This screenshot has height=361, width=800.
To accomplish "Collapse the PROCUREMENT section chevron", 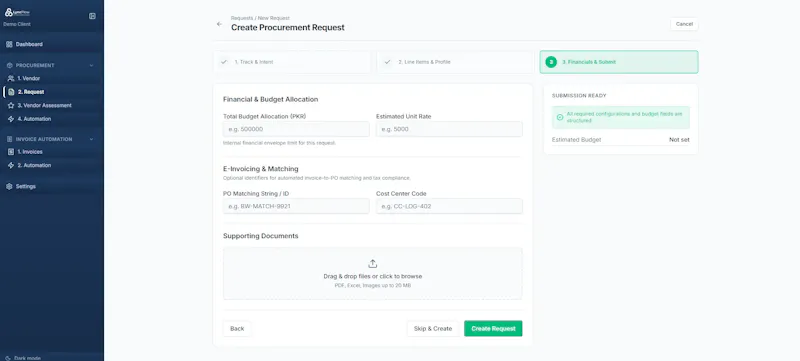I will [x=91, y=65].
